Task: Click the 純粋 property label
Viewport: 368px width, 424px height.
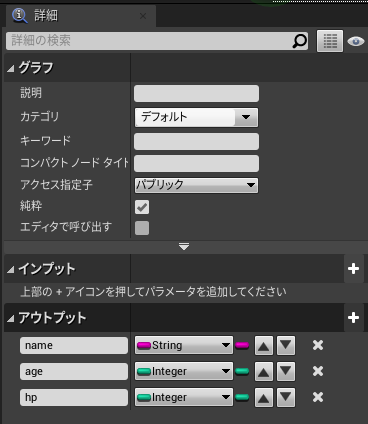Action: pos(31,206)
